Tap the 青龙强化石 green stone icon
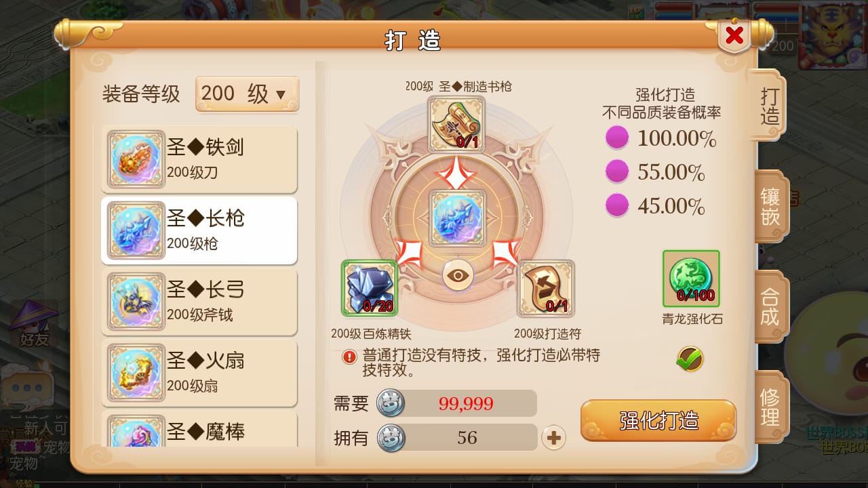This screenshot has width=868, height=488. 691,279
